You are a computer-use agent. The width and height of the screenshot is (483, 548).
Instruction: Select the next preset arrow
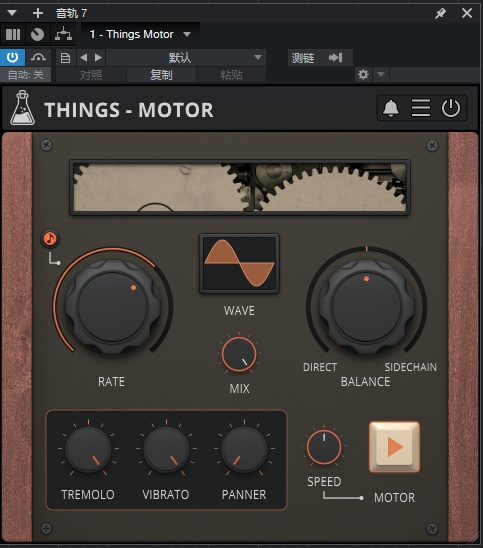click(99, 57)
